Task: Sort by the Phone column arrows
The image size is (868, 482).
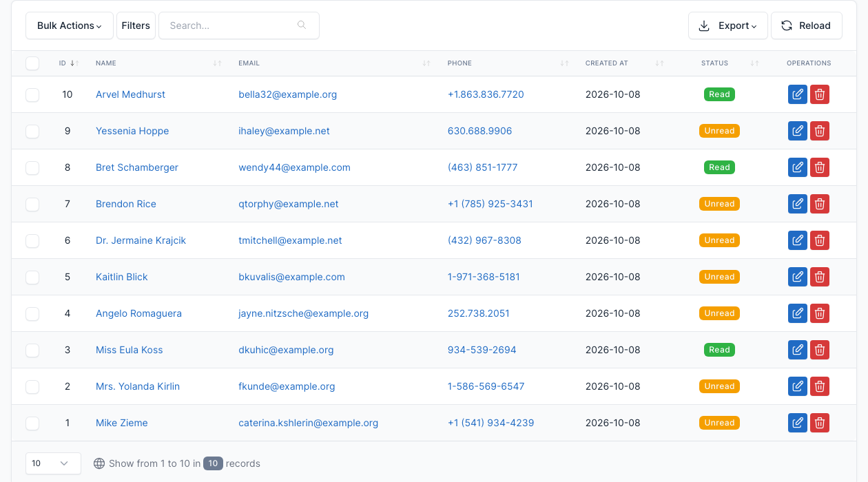Action: coord(565,63)
